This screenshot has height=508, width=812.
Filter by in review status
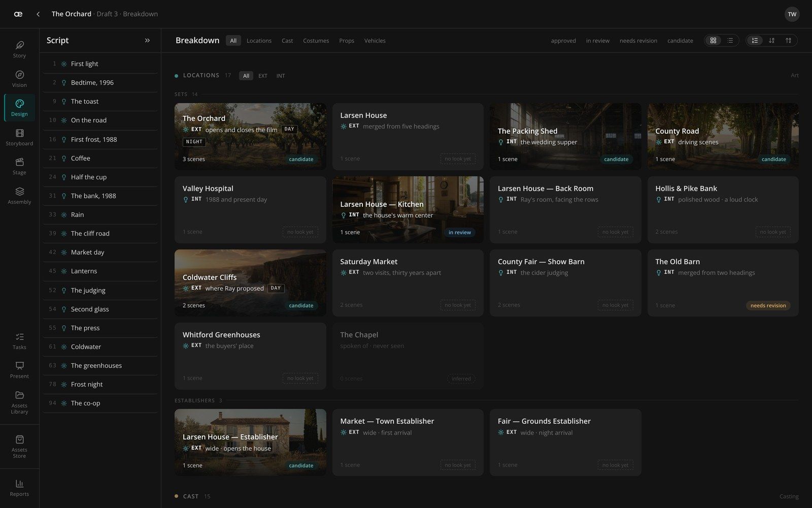pyautogui.click(x=597, y=41)
